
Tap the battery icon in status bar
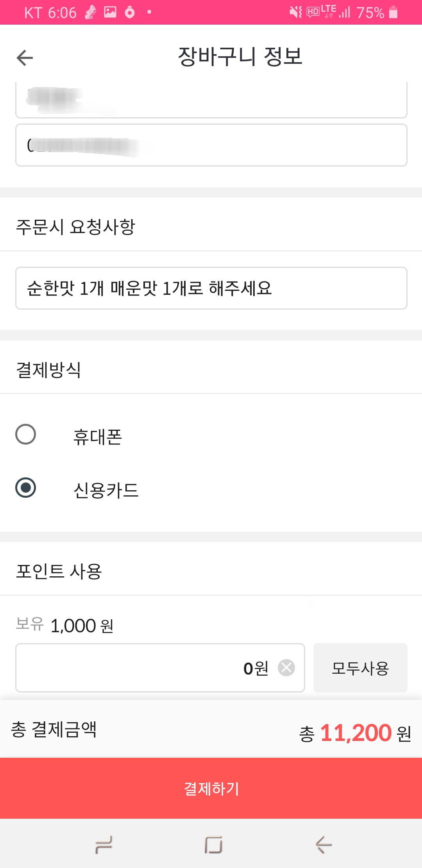[393, 13]
